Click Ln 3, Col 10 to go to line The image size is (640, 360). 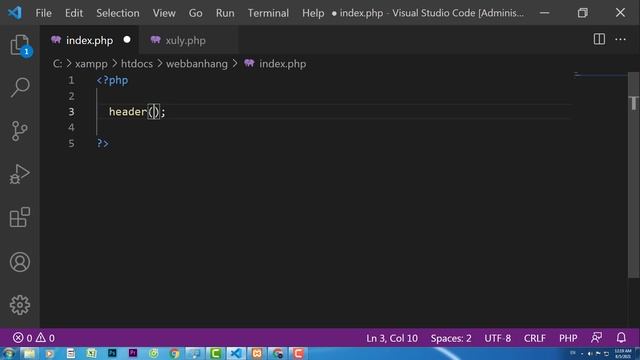[x=392, y=338]
